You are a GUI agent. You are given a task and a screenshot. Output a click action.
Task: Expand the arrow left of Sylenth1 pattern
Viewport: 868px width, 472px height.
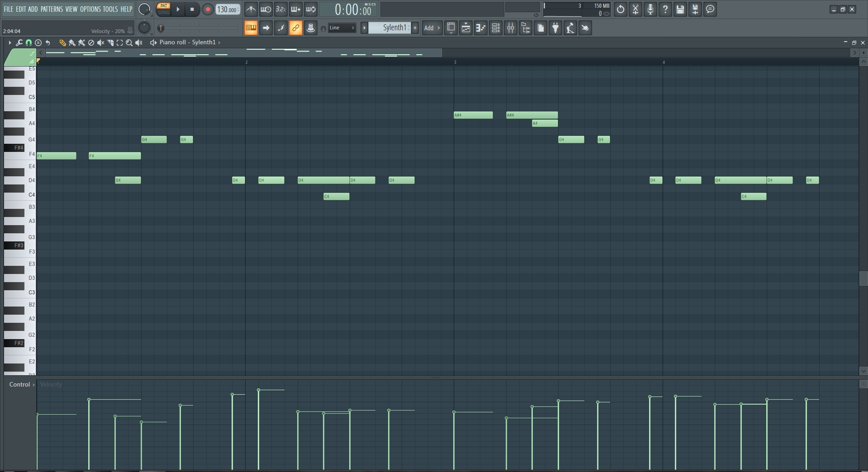point(364,28)
